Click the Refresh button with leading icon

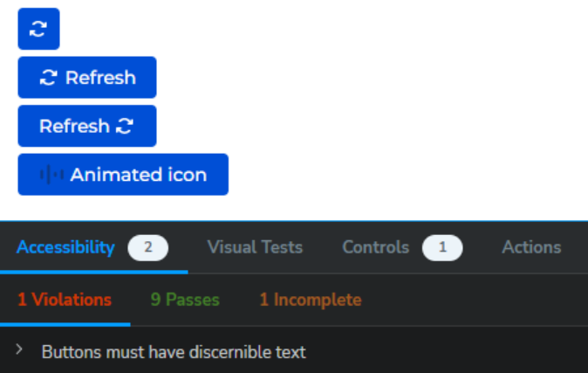(87, 78)
